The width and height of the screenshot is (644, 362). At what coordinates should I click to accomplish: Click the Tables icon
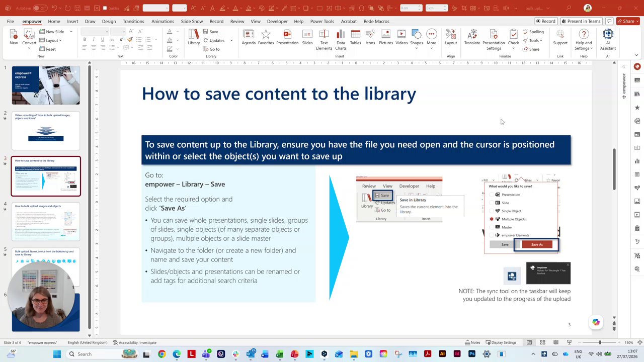click(x=356, y=38)
